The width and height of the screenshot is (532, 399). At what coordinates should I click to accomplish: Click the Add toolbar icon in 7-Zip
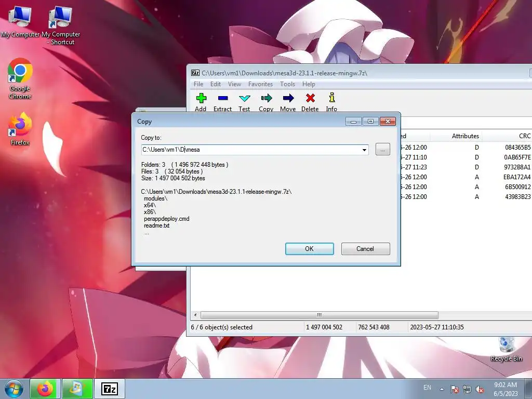point(201,102)
